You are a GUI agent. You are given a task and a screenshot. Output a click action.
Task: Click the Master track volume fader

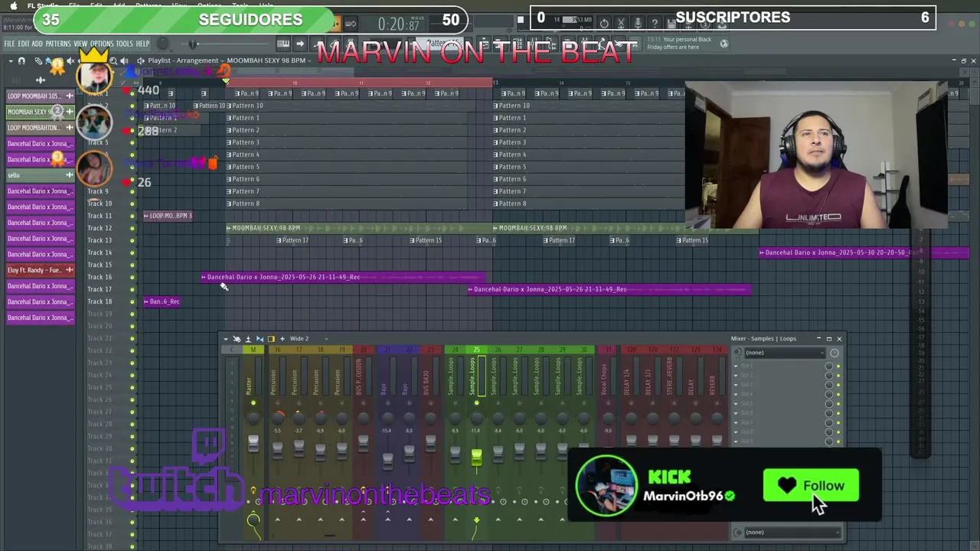pyautogui.click(x=253, y=443)
